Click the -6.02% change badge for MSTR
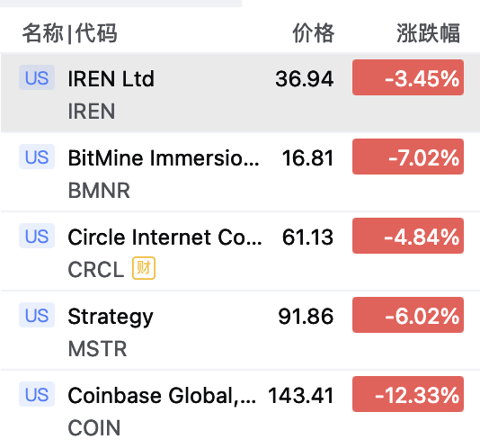 click(408, 315)
